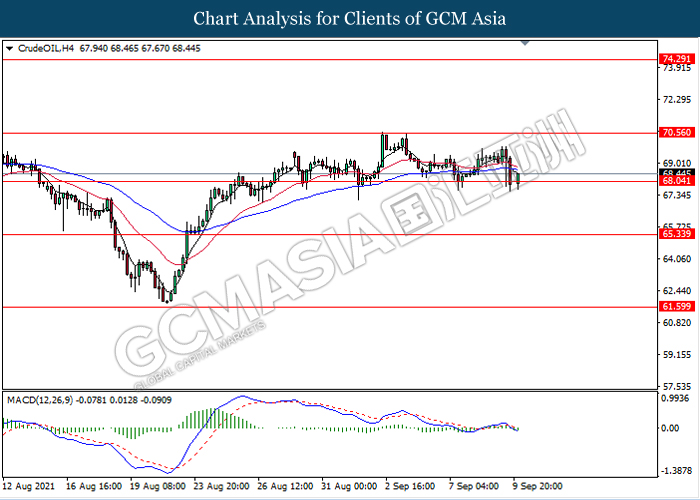Click the 59.155 price scale value

[x=676, y=354]
